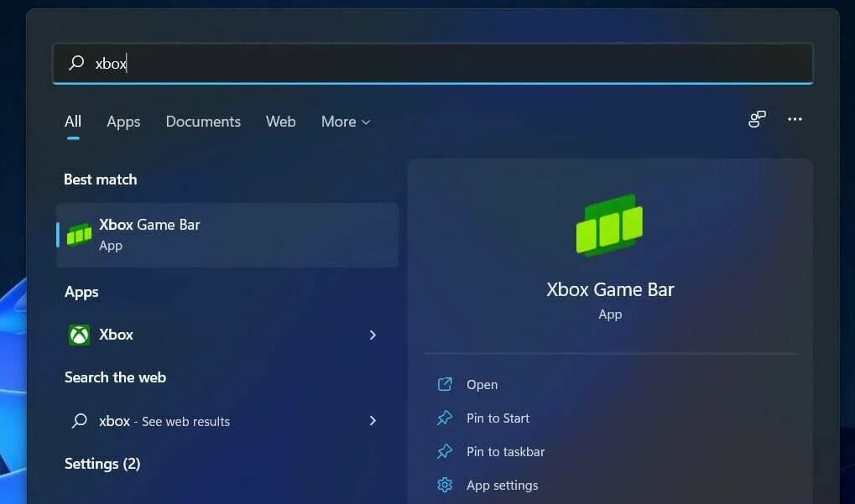Click the Search the web heading
Image resolution: width=855 pixels, height=504 pixels.
[x=115, y=377]
